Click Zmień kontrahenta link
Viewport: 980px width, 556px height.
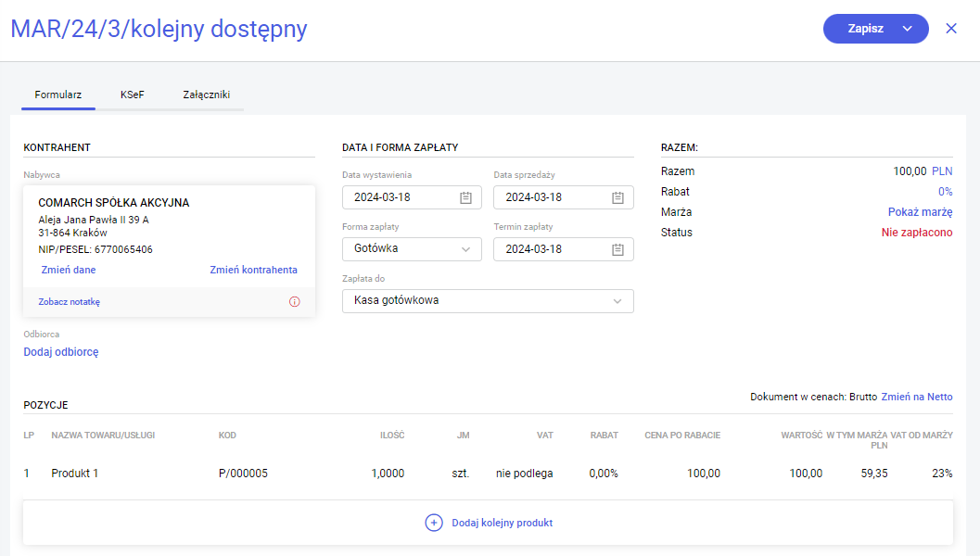[x=253, y=270]
